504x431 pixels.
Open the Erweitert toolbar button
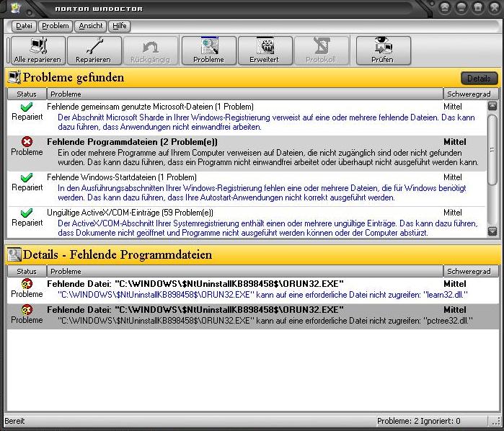265,50
